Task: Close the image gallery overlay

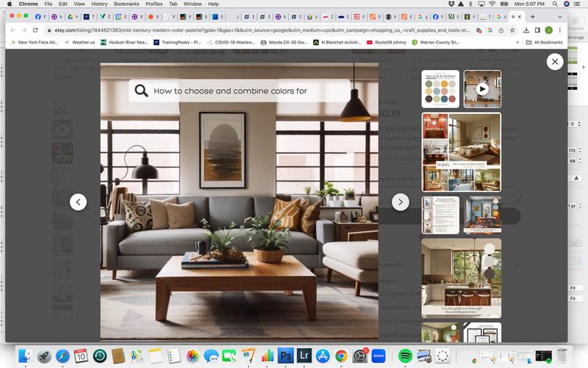Action: pos(554,63)
